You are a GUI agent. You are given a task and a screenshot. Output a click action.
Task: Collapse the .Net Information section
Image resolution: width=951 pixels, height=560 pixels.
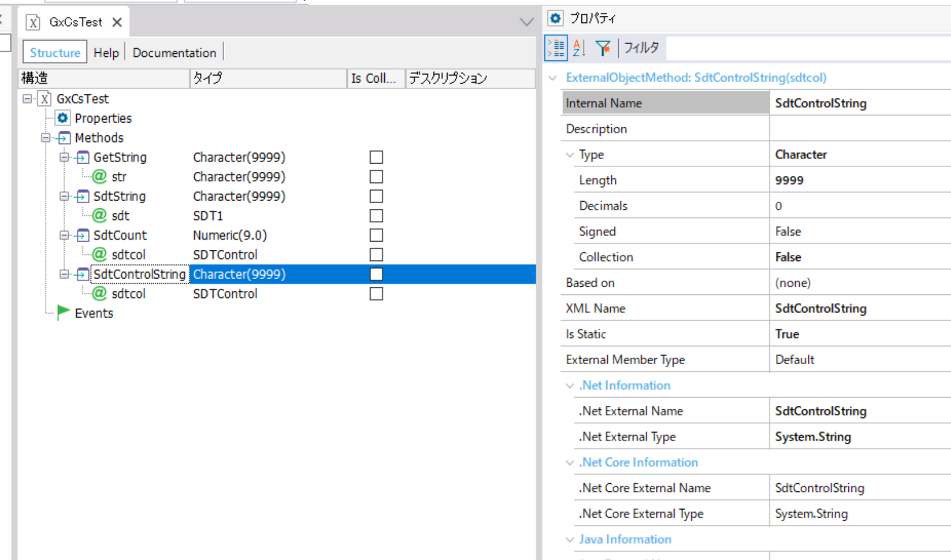tap(570, 386)
